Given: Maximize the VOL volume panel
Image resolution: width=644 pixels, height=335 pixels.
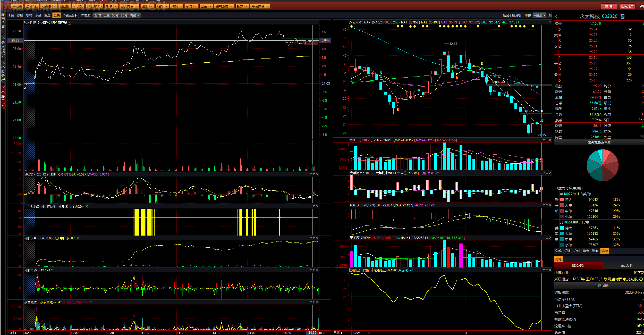Looking at the screenshot, I should tap(547, 140).
